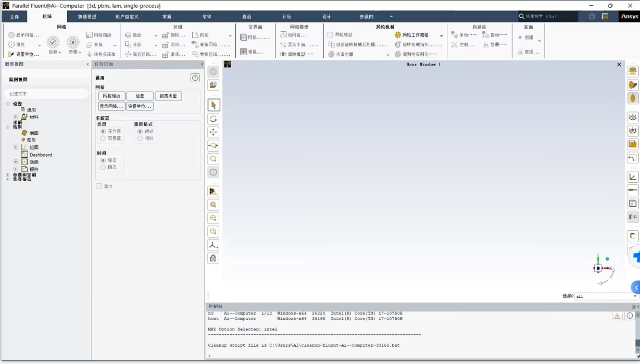Switch to the 结果 ribbon tab

(x=207, y=17)
